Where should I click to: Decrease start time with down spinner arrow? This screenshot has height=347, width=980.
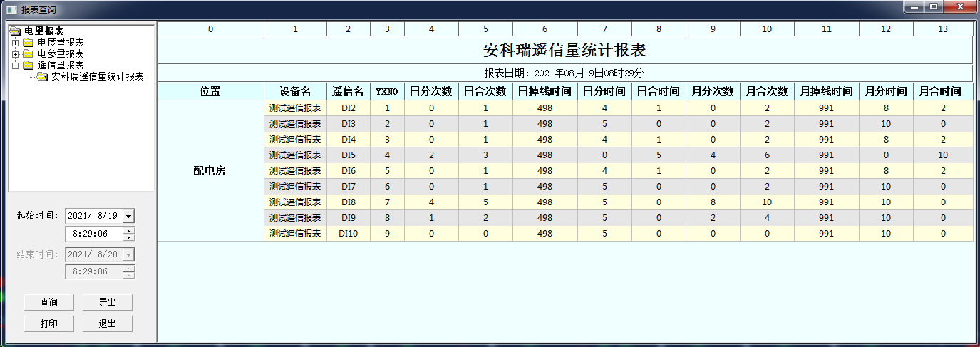[128, 237]
